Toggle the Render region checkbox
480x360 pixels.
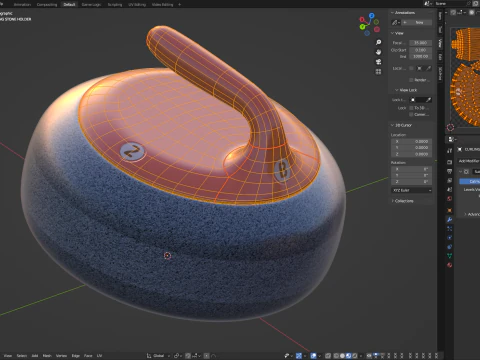pyautogui.click(x=411, y=80)
